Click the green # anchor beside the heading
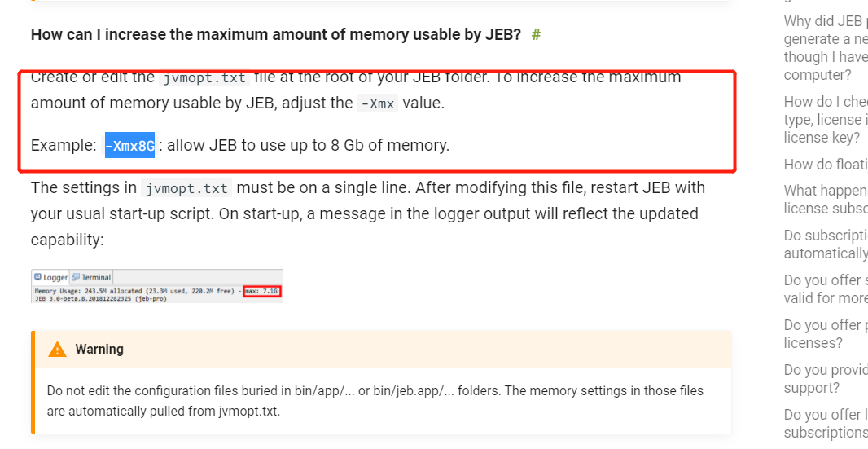The image size is (868, 449). (536, 35)
